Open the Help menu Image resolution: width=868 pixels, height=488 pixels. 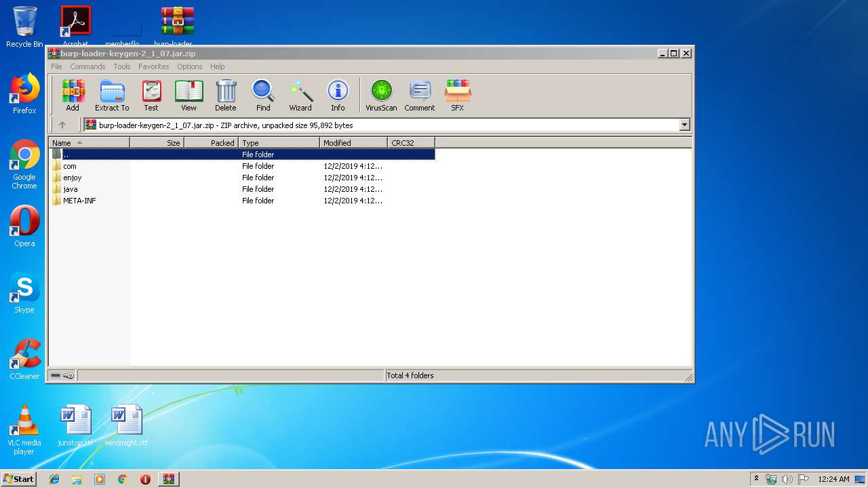point(217,66)
